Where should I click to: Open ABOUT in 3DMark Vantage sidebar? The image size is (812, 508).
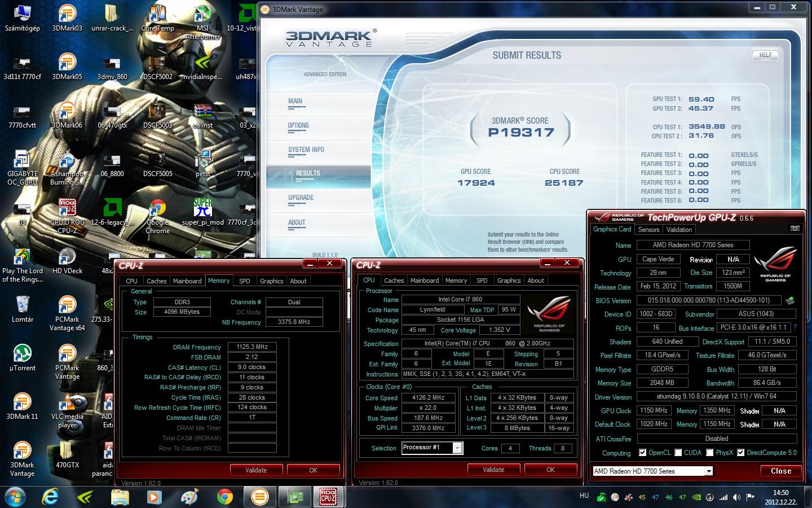[x=297, y=222]
